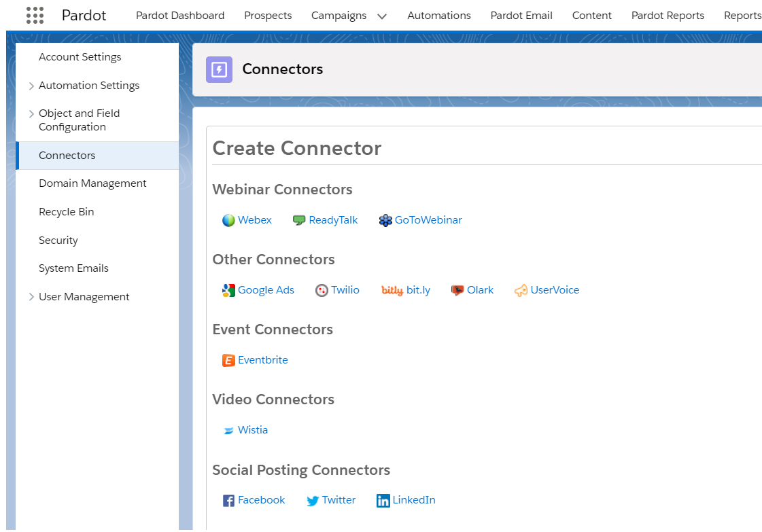Switch to Pardot Reports

click(668, 15)
